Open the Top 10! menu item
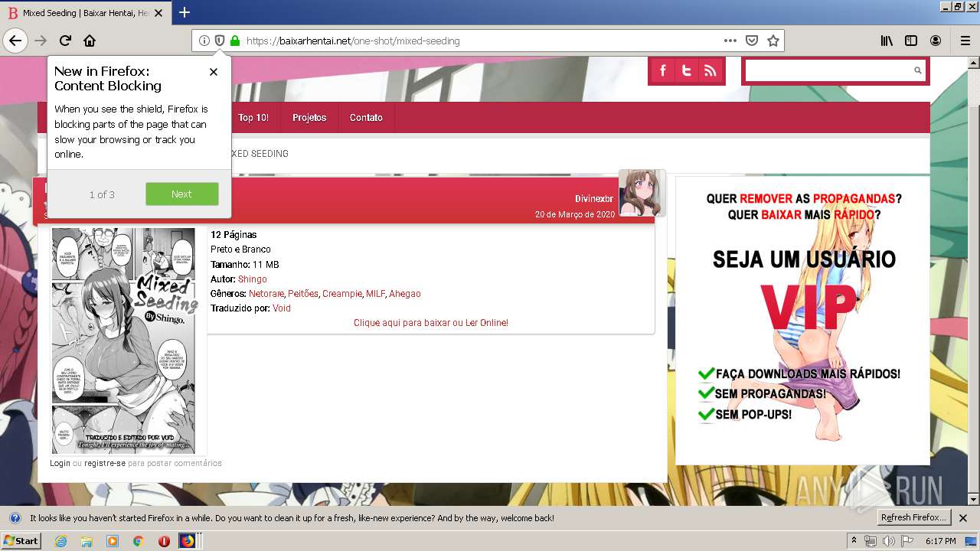980x551 pixels. (253, 118)
